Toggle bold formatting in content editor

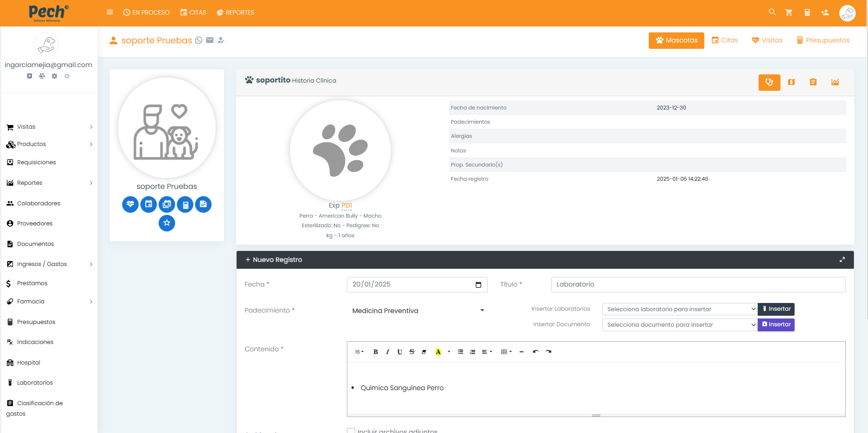(x=376, y=352)
